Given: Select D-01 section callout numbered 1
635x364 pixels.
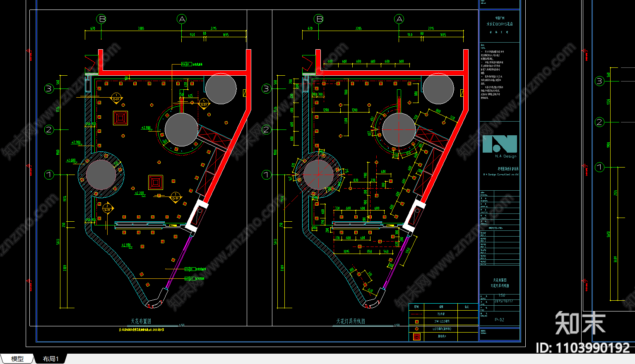Looking at the screenshot, I should click(116, 98).
